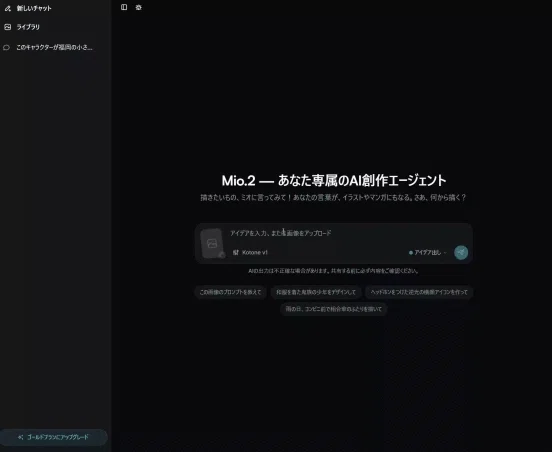Screen dimensions: 552x452
Task: Choose the 和服 boy design suggestion chip
Action: tap(316, 292)
